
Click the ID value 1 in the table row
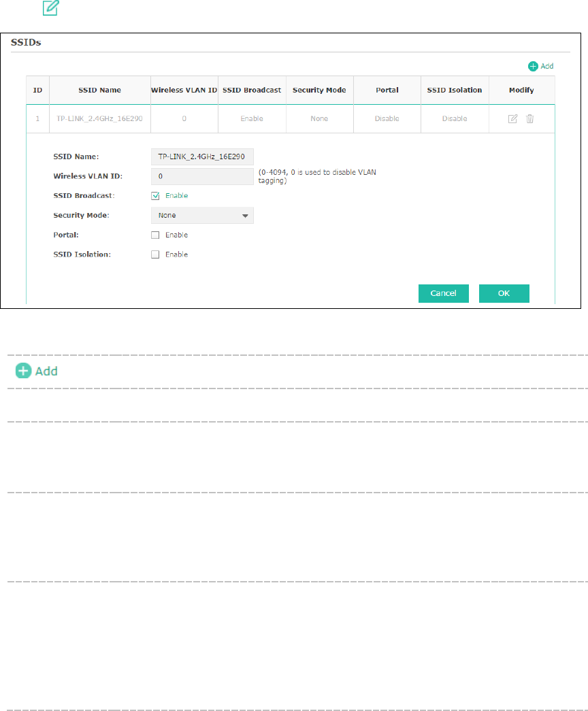[37, 119]
